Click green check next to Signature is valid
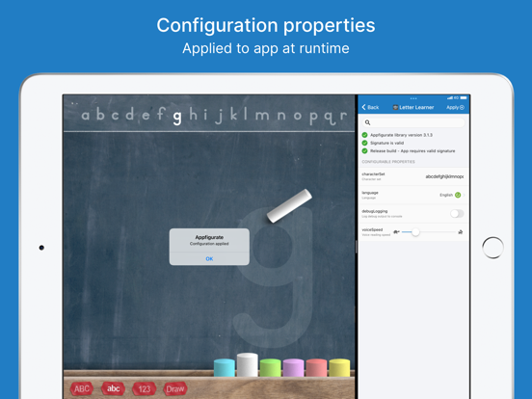 coord(364,143)
